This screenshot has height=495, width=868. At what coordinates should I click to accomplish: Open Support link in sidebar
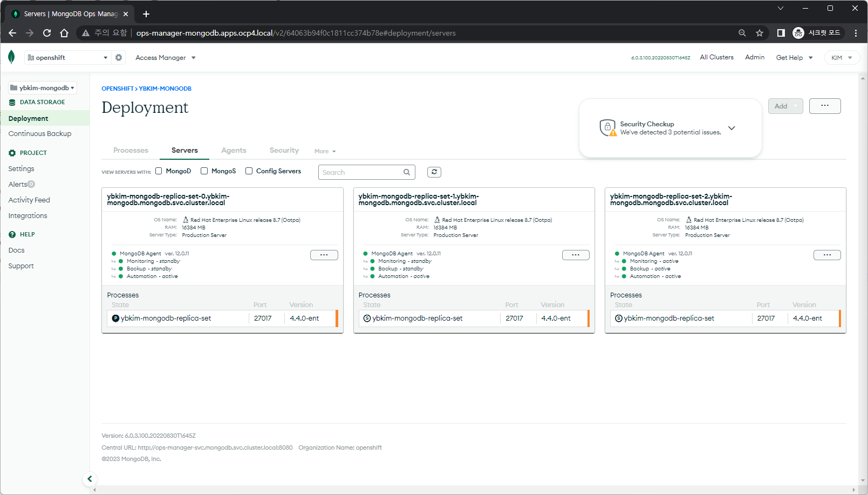(21, 266)
